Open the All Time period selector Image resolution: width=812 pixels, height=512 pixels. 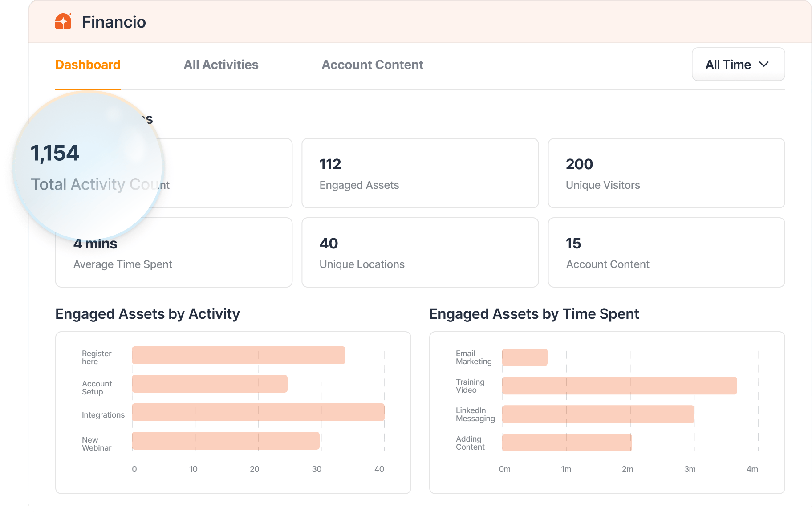[x=738, y=64]
